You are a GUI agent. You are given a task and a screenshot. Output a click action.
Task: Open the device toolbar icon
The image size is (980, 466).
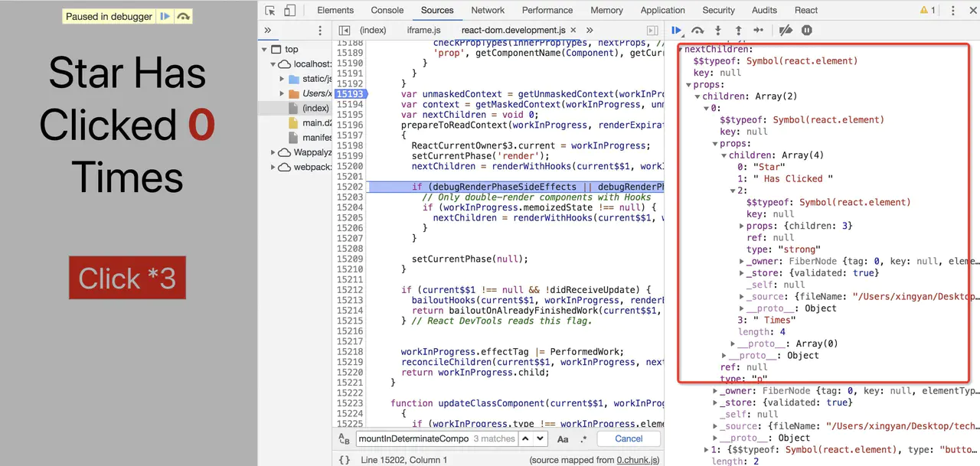point(290,11)
